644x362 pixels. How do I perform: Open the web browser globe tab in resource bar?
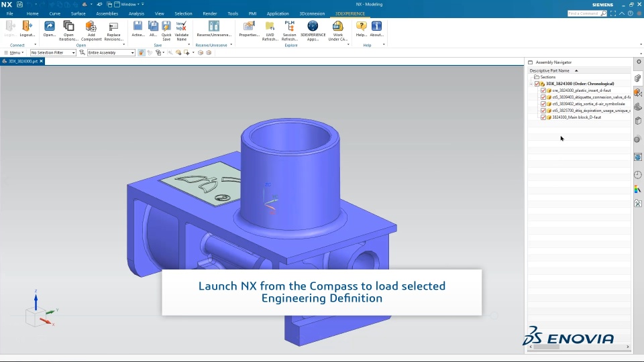(637, 157)
